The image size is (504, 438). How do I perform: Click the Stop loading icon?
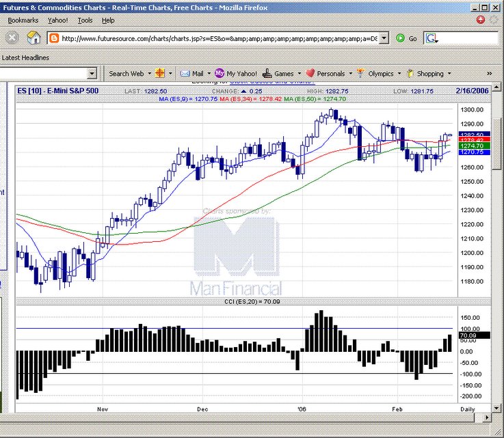coord(12,38)
